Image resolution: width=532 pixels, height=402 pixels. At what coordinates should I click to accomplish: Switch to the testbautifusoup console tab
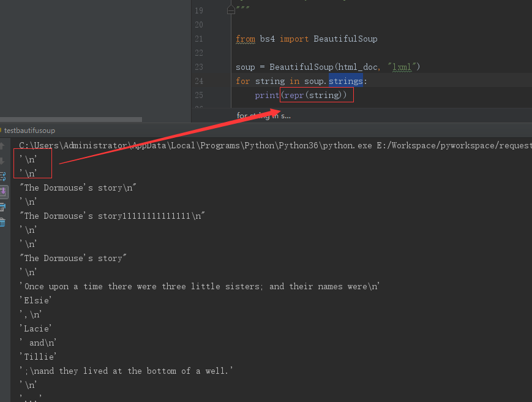(x=31, y=131)
